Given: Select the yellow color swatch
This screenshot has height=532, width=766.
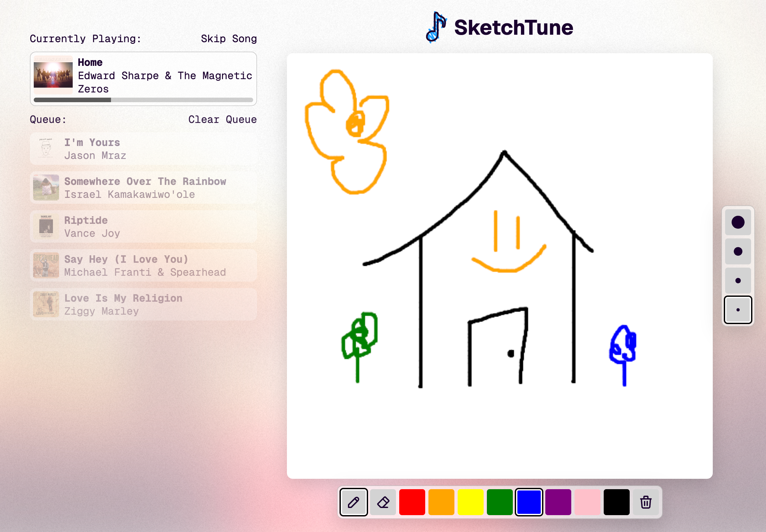Looking at the screenshot, I should pyautogui.click(x=470, y=502).
